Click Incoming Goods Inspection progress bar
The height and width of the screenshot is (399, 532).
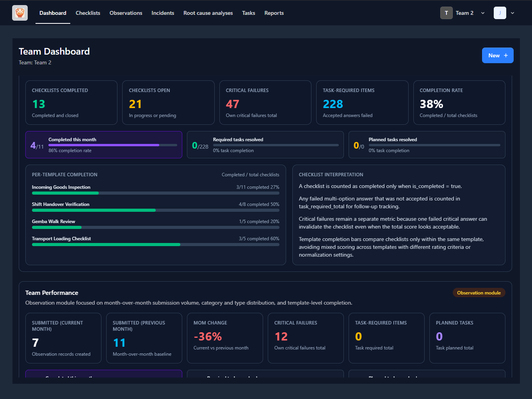point(156,193)
